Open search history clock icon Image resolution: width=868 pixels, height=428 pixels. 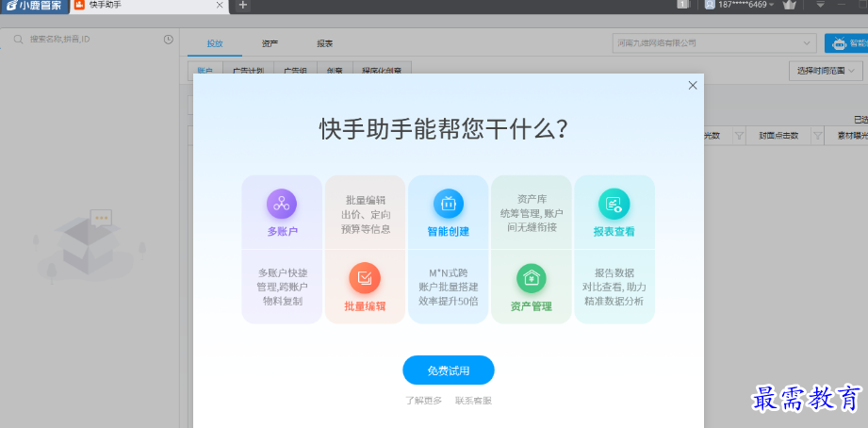pos(169,40)
